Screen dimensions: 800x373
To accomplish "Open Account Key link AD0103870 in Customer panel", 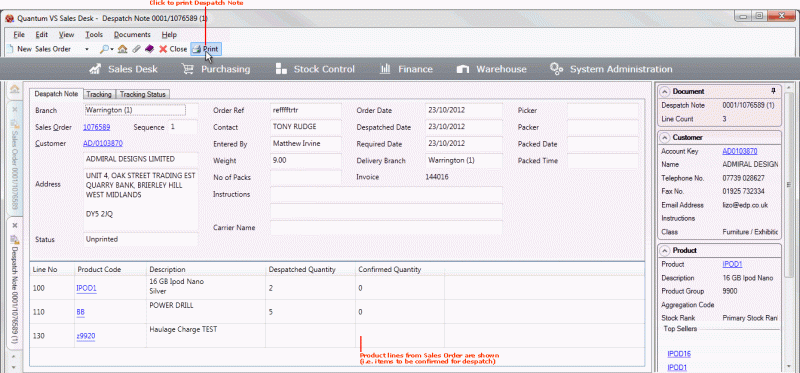I will point(740,152).
